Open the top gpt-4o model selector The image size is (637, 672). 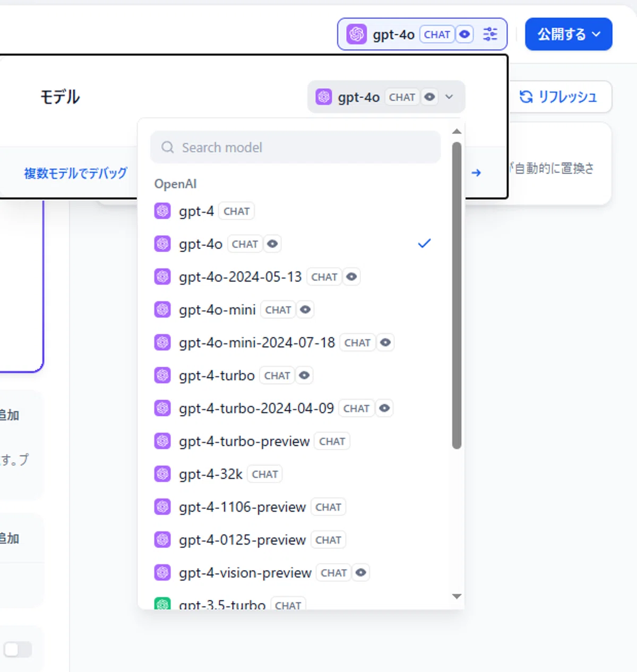click(422, 35)
